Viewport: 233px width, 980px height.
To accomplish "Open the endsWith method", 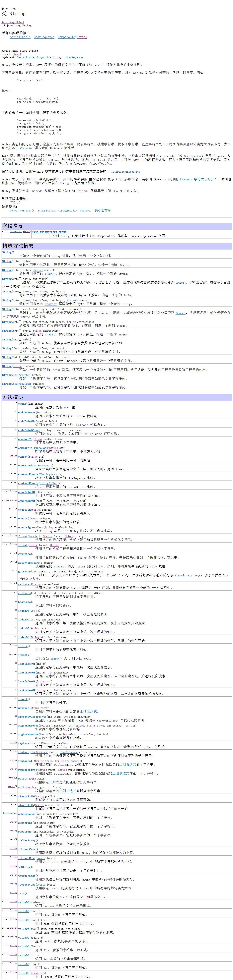I will click(24, 509).
